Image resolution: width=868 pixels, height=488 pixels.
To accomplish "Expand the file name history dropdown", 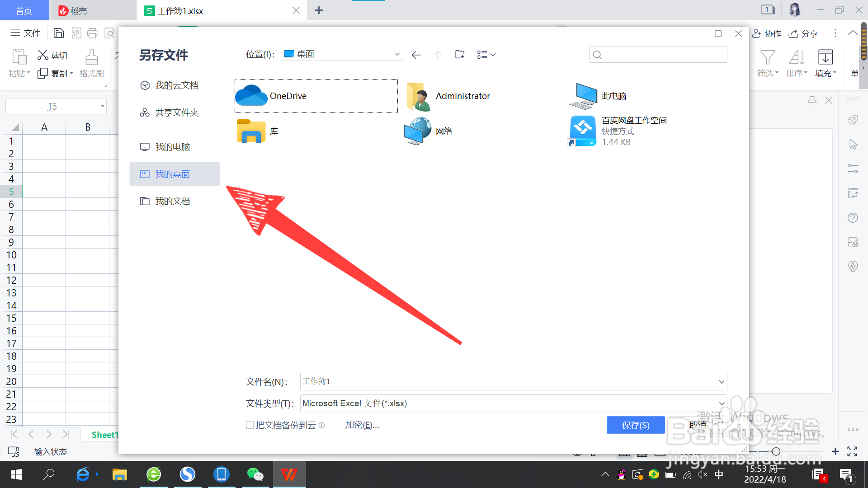I will (x=722, y=382).
